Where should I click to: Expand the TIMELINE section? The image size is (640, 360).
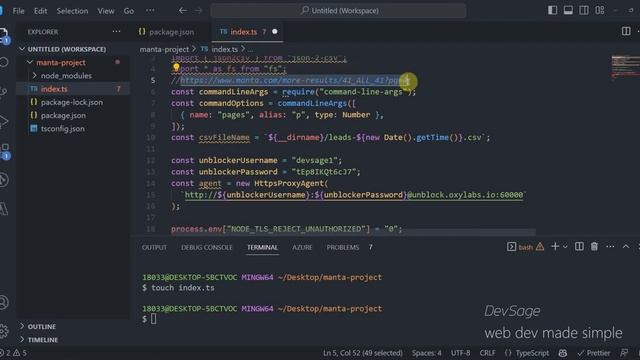[x=73, y=340]
